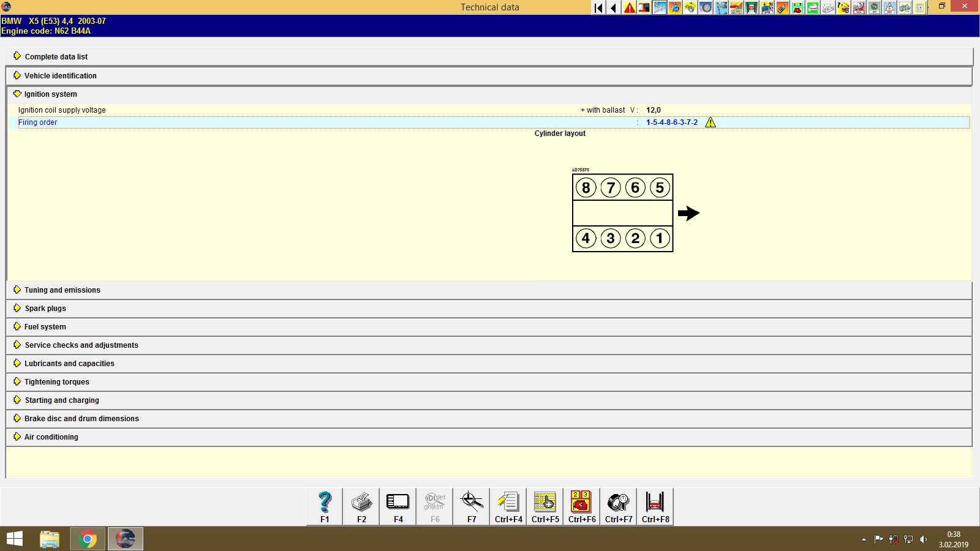Open Chrome from the taskbar
The height and width of the screenshot is (551, 980).
tap(87, 538)
